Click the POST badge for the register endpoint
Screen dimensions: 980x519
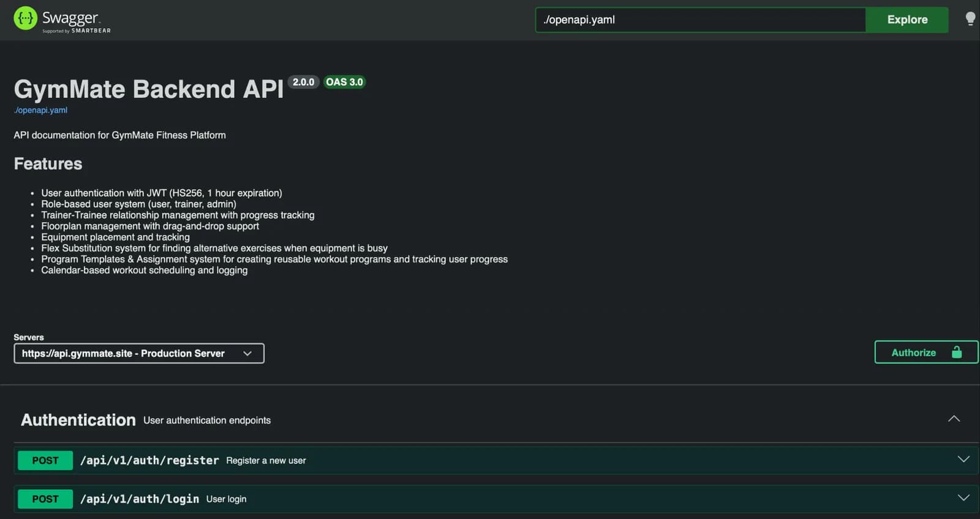pyautogui.click(x=45, y=460)
